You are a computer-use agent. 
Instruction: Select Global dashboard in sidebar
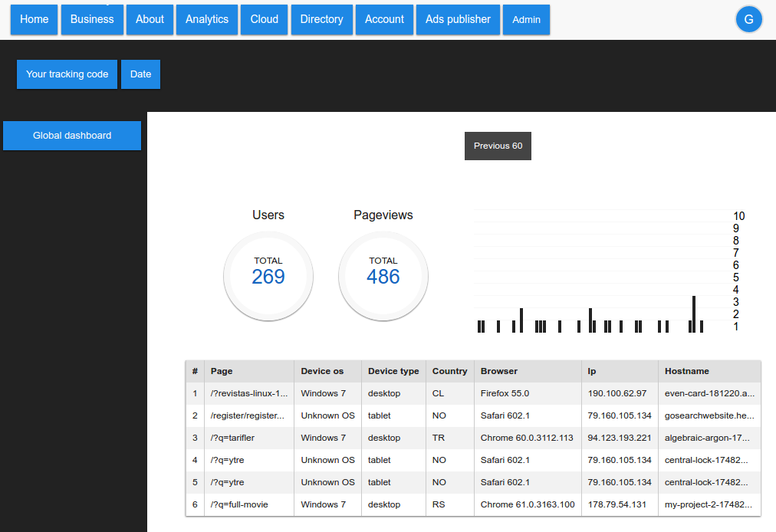pyautogui.click(x=72, y=136)
